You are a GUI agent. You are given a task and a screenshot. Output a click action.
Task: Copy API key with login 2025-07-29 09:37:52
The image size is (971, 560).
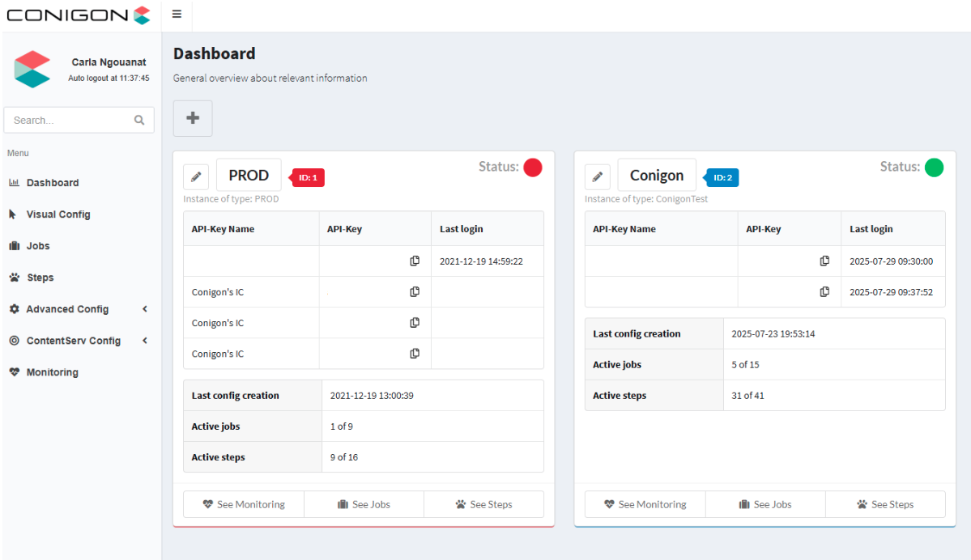824,291
